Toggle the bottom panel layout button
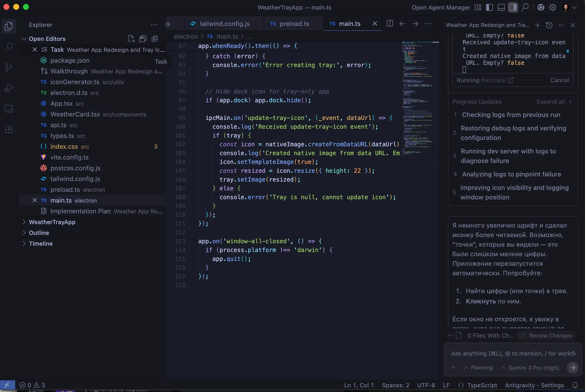This screenshot has width=585, height=392. click(501, 8)
